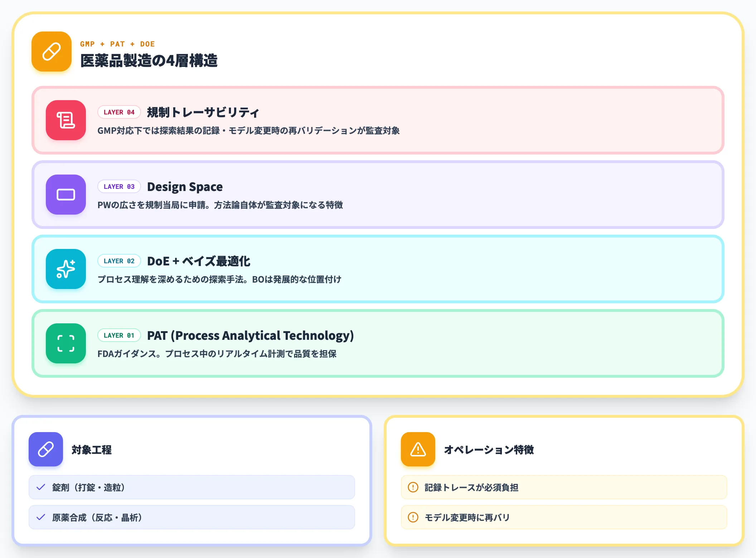Click the description starting GMP対応下では探索結果の記録

point(249,131)
